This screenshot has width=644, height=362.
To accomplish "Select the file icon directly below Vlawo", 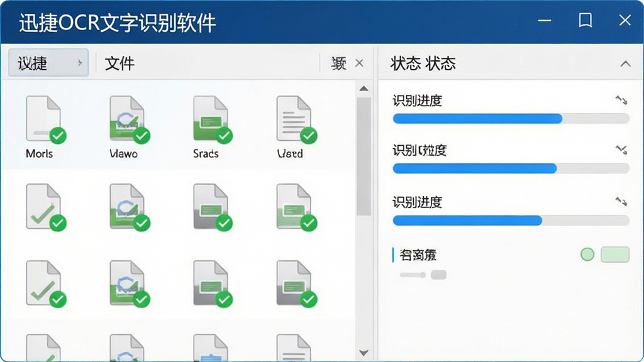I will pyautogui.click(x=127, y=206).
